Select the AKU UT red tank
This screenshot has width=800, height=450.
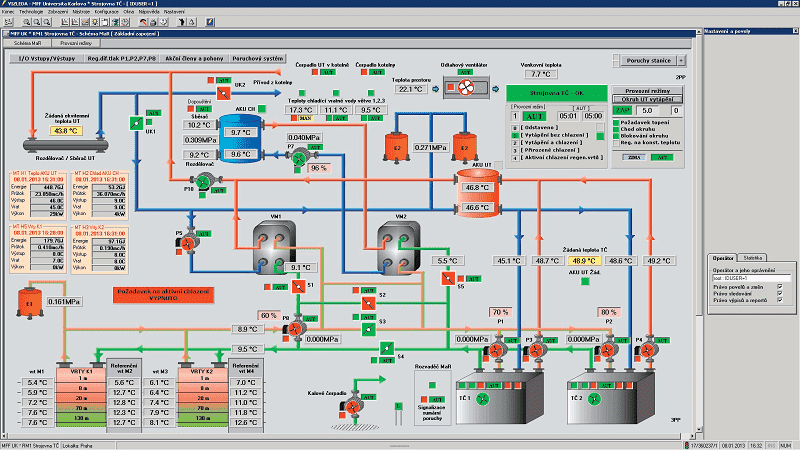pyautogui.click(x=477, y=193)
